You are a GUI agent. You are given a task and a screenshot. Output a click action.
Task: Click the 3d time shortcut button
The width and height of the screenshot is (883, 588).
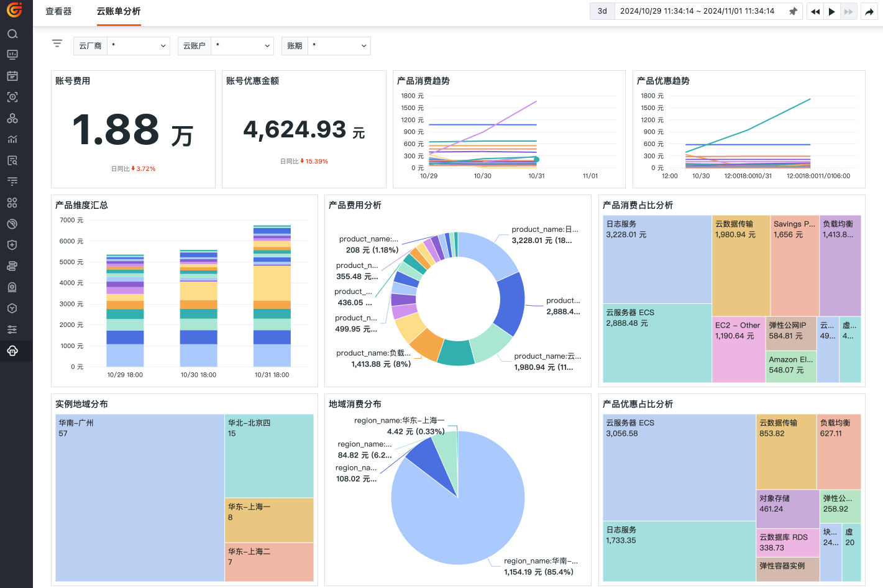[602, 11]
